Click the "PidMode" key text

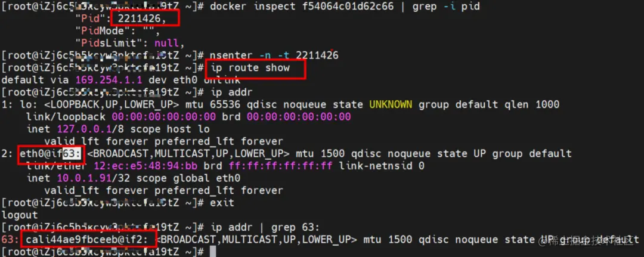pos(100,31)
